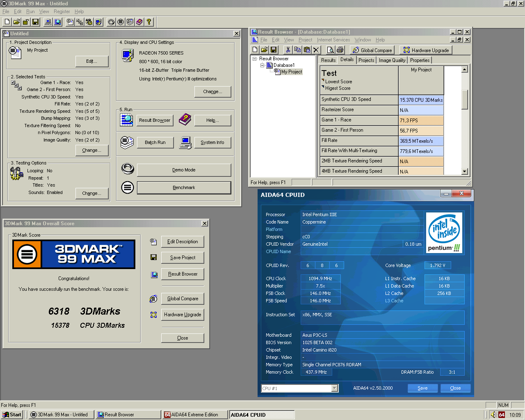Click the scroll down arrow in Result Browser details
This screenshot has height=420, width=525.
click(x=465, y=171)
